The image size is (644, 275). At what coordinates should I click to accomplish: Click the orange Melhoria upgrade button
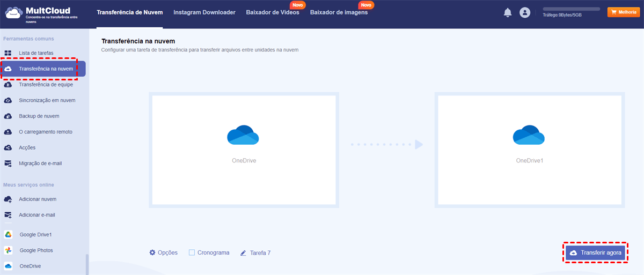coord(623,12)
